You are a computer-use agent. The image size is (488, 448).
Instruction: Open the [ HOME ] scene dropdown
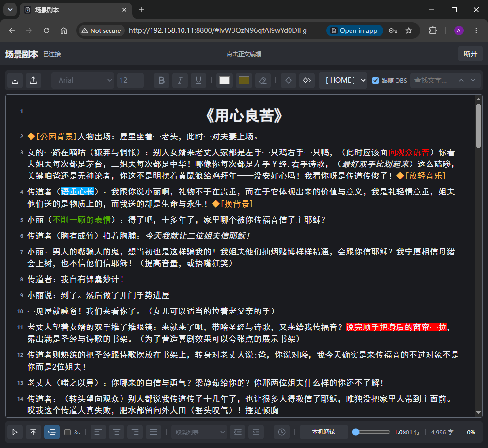coord(343,81)
